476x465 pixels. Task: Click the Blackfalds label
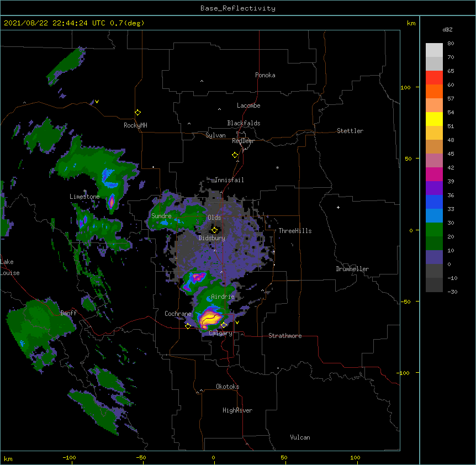point(244,123)
